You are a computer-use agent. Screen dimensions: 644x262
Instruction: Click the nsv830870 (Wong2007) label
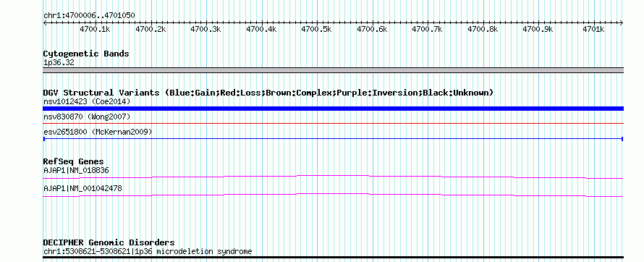87,117
